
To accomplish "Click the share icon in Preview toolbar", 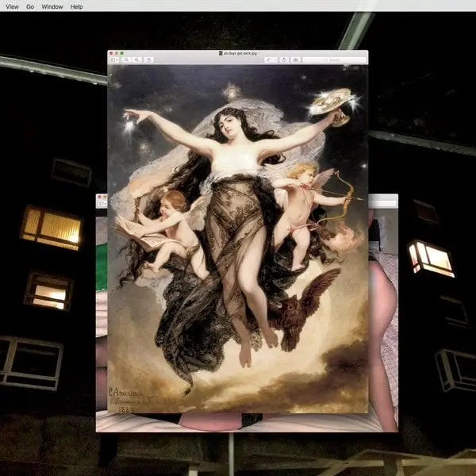I will point(149,60).
